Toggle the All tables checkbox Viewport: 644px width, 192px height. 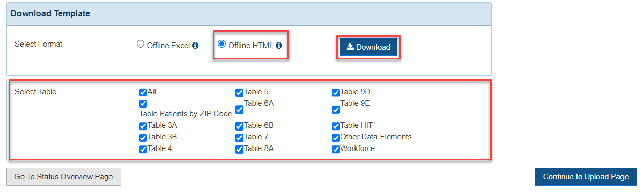(143, 93)
